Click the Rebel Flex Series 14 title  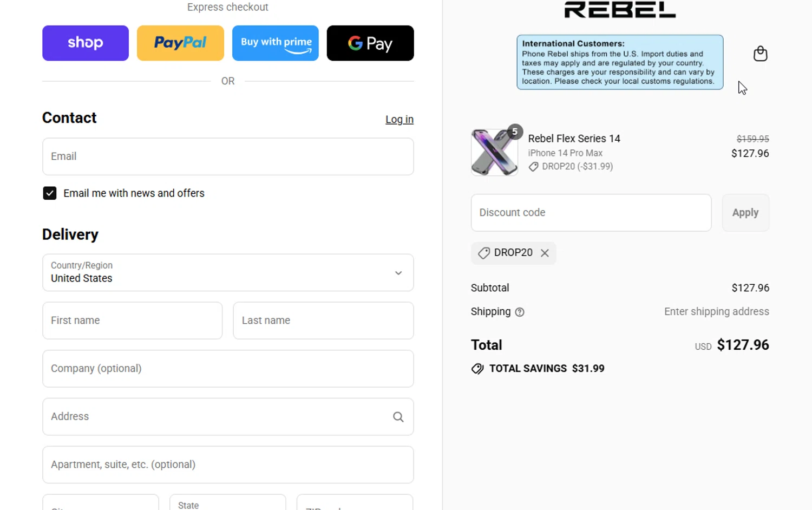[574, 139]
